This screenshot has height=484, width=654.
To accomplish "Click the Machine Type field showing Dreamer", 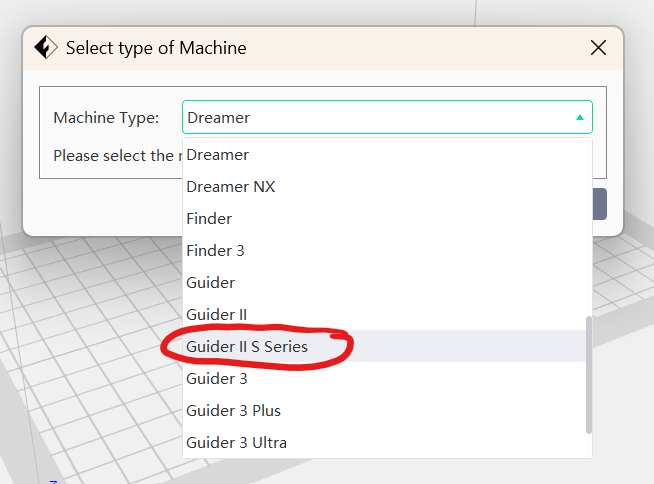I will pos(387,117).
